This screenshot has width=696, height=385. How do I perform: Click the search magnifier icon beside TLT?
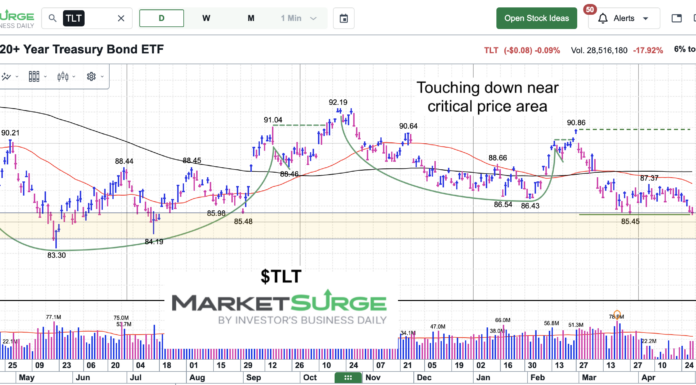point(53,18)
